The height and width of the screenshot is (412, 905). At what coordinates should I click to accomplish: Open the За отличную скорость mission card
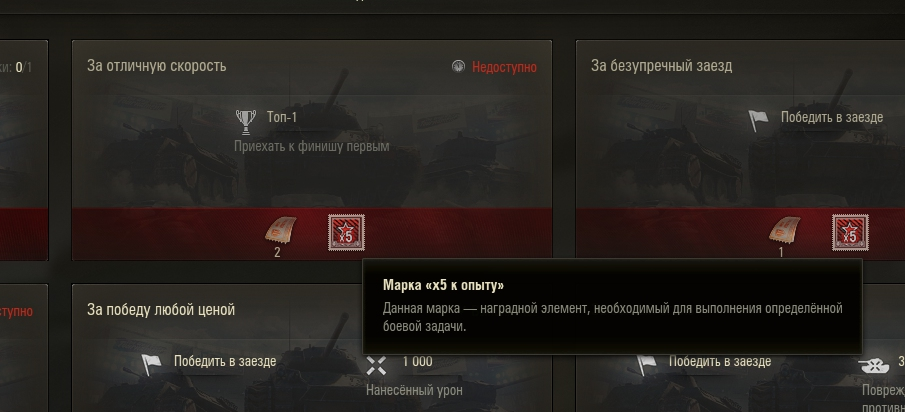(312, 150)
